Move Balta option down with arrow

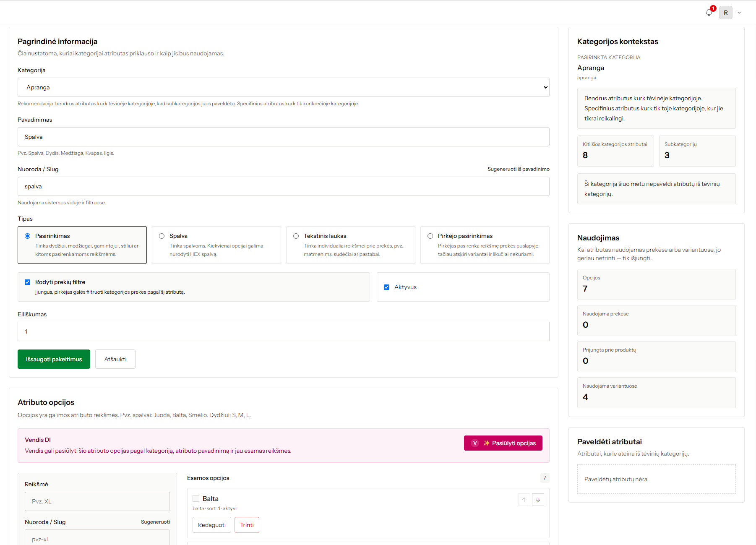point(538,500)
